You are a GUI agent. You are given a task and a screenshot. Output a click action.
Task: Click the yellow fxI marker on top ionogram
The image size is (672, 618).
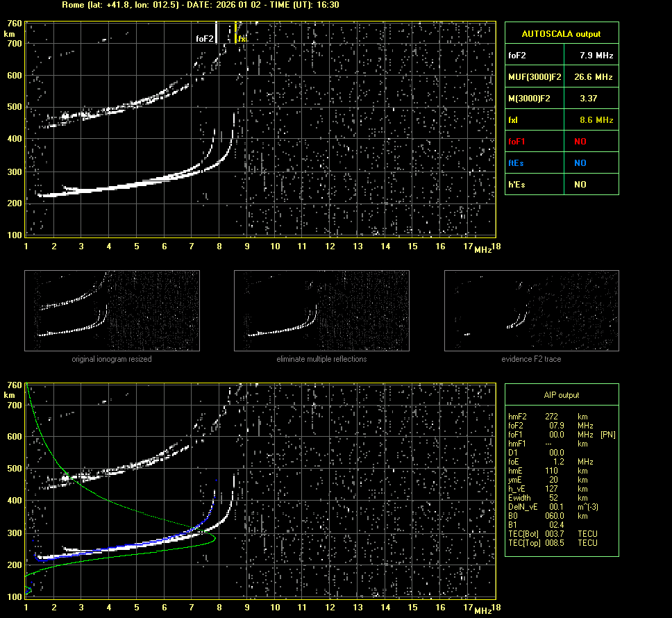242,40
